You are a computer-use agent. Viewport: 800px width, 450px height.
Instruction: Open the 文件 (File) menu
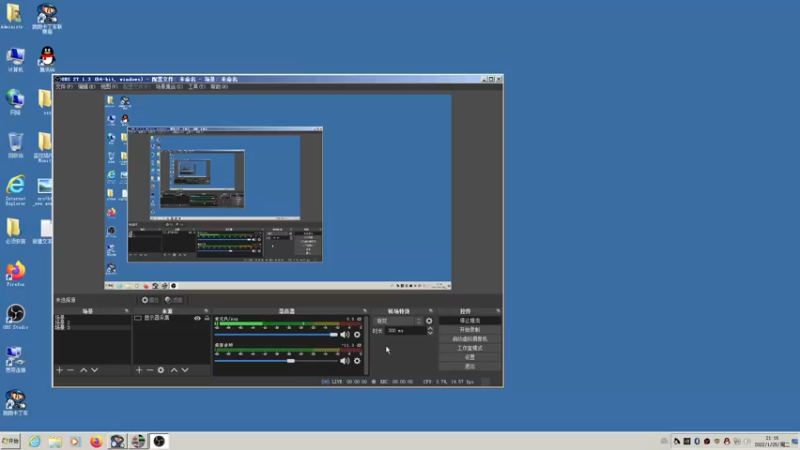tap(63, 87)
